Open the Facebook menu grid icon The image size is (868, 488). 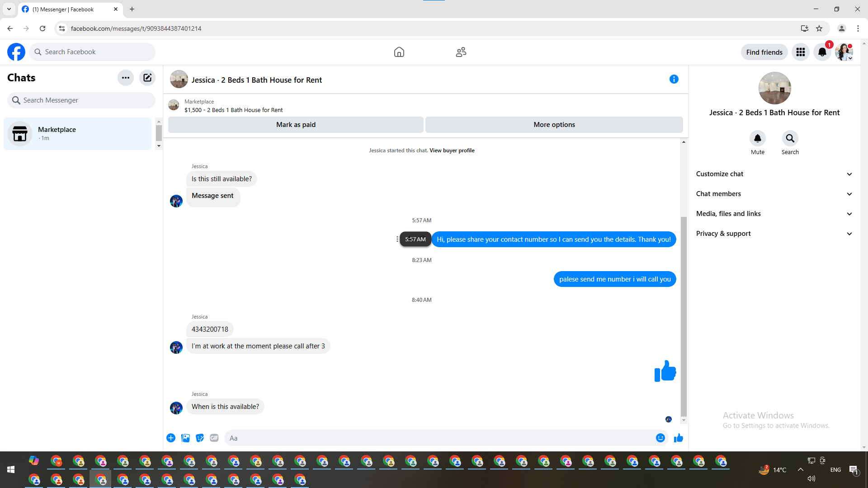point(801,52)
